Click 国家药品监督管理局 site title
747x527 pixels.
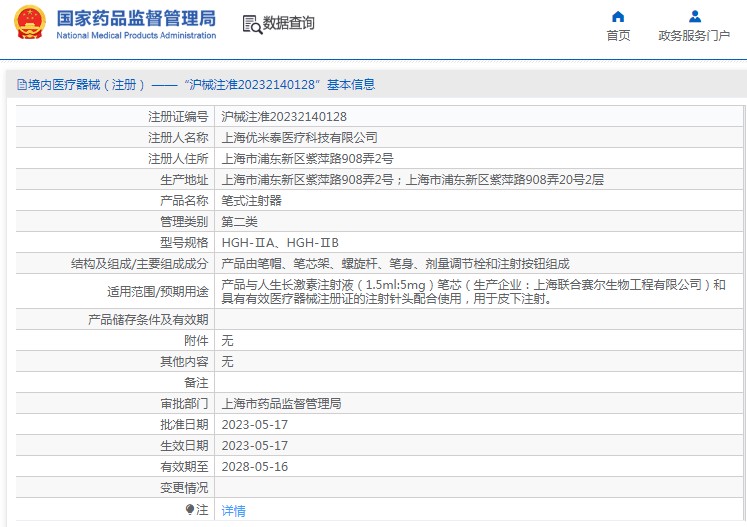(136, 18)
